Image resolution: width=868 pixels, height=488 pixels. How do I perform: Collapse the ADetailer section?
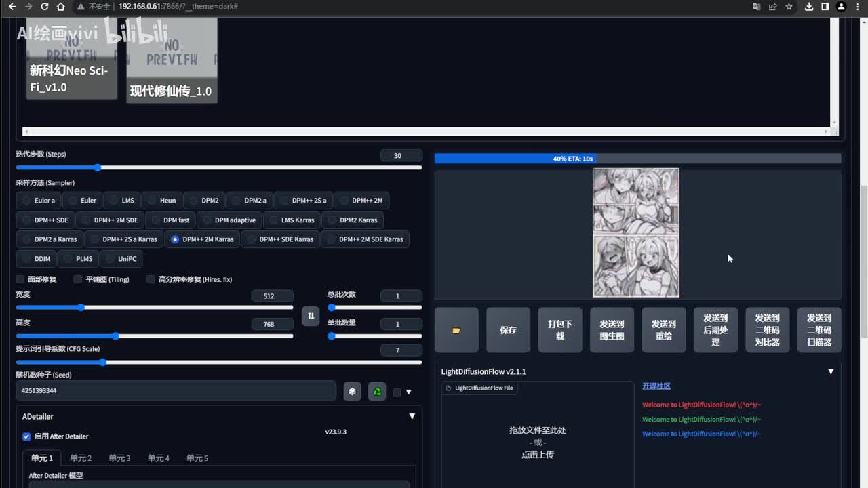[x=412, y=416]
